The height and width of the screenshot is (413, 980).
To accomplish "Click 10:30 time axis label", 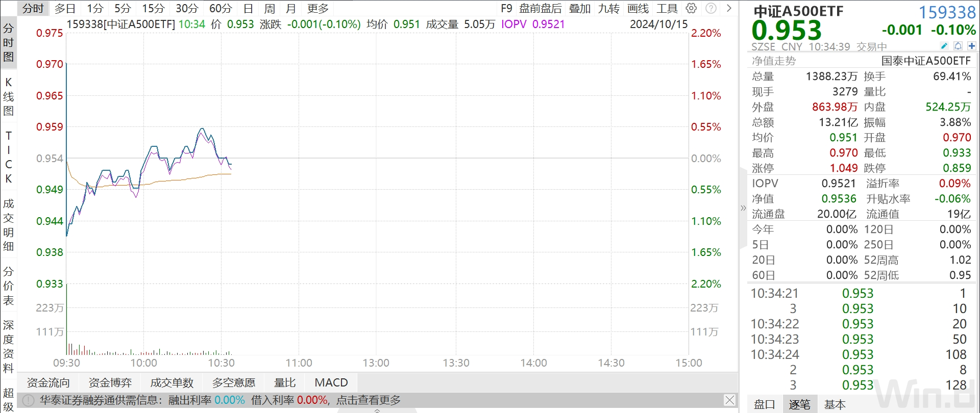I will click(221, 363).
